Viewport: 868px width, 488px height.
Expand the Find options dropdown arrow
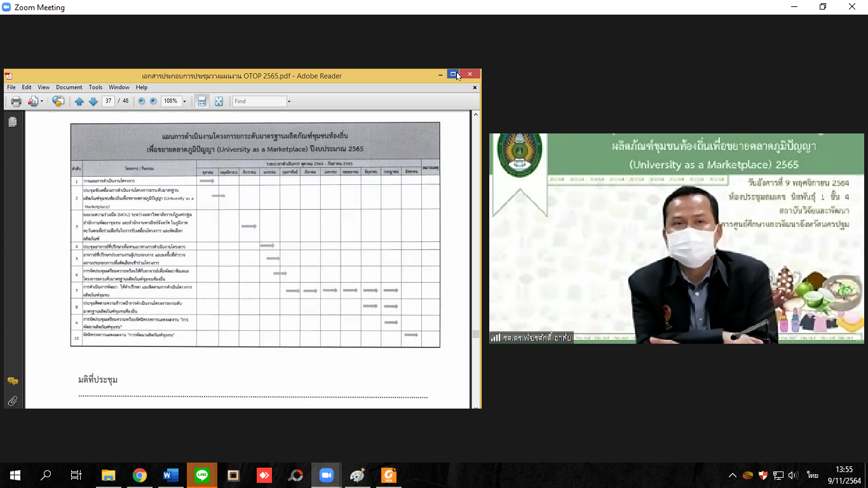289,102
